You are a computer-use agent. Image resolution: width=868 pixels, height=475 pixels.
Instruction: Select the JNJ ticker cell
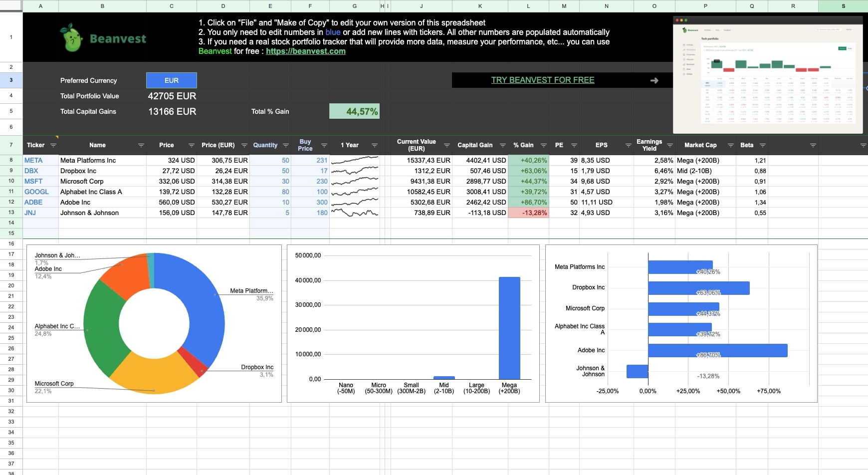coord(41,213)
